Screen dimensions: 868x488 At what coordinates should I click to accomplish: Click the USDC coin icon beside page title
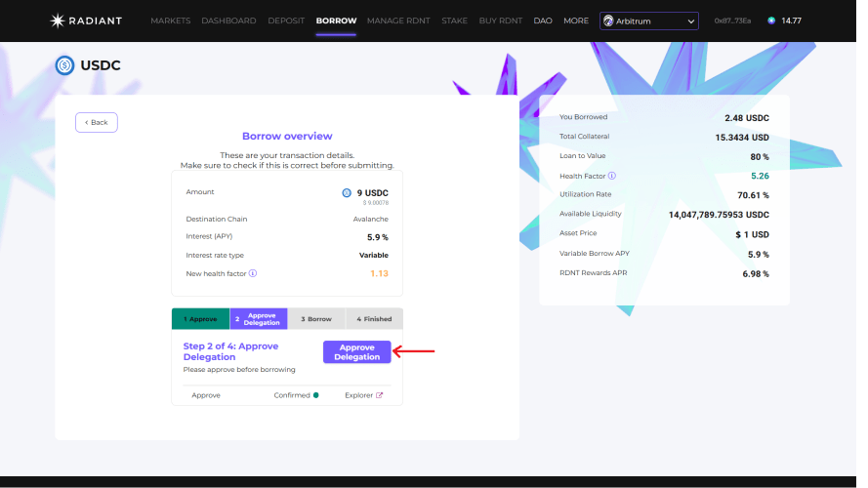click(64, 65)
